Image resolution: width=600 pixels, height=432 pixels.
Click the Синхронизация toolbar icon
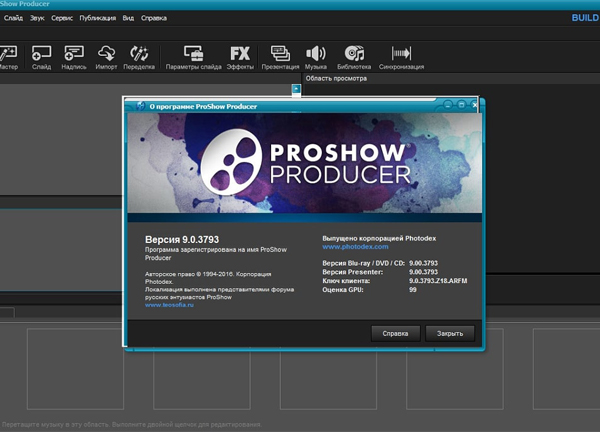coord(402,56)
